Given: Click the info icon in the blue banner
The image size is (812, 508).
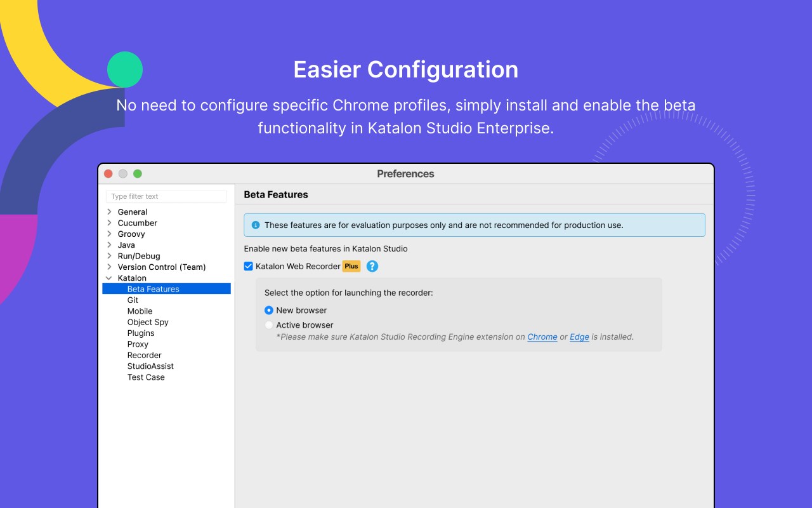Looking at the screenshot, I should [x=256, y=225].
